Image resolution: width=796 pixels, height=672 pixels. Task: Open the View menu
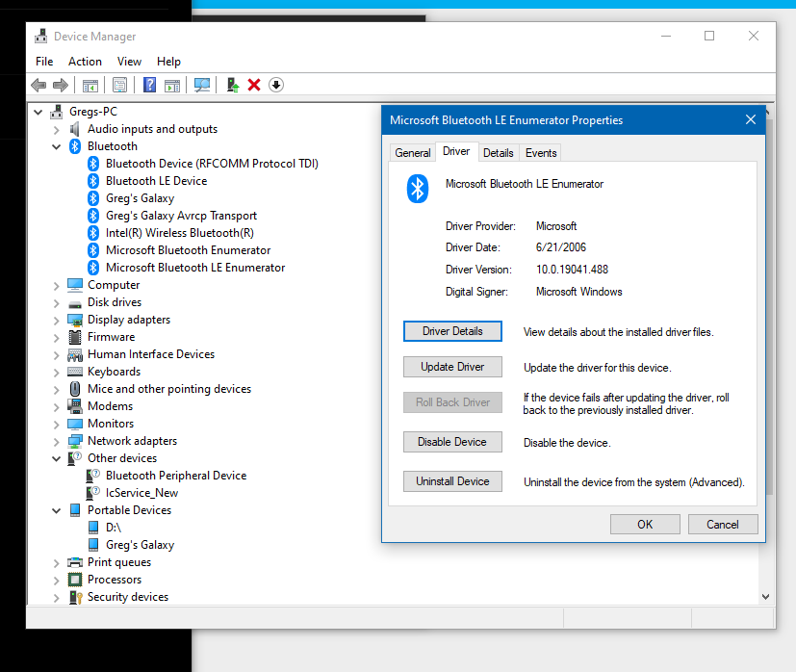pos(129,62)
